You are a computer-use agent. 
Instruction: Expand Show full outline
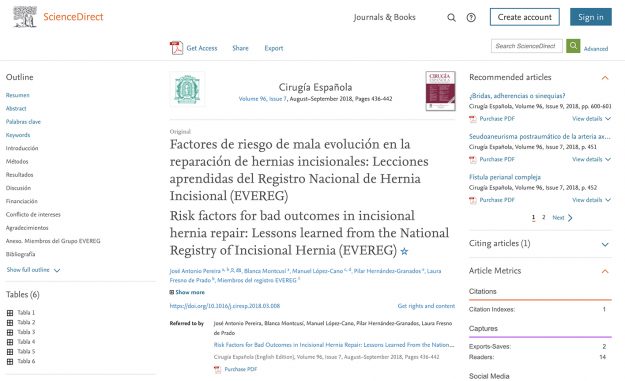click(33, 270)
